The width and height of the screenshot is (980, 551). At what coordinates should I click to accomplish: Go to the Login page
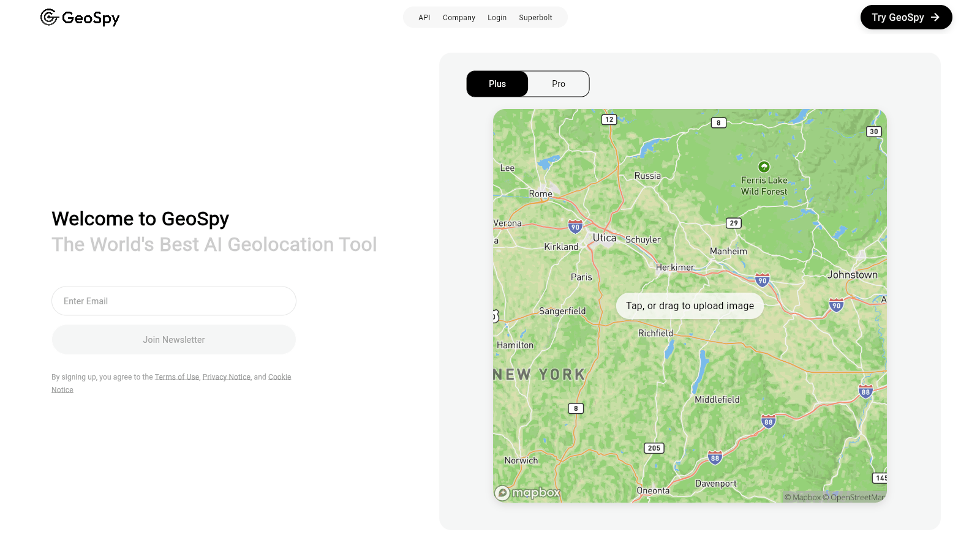coord(497,18)
